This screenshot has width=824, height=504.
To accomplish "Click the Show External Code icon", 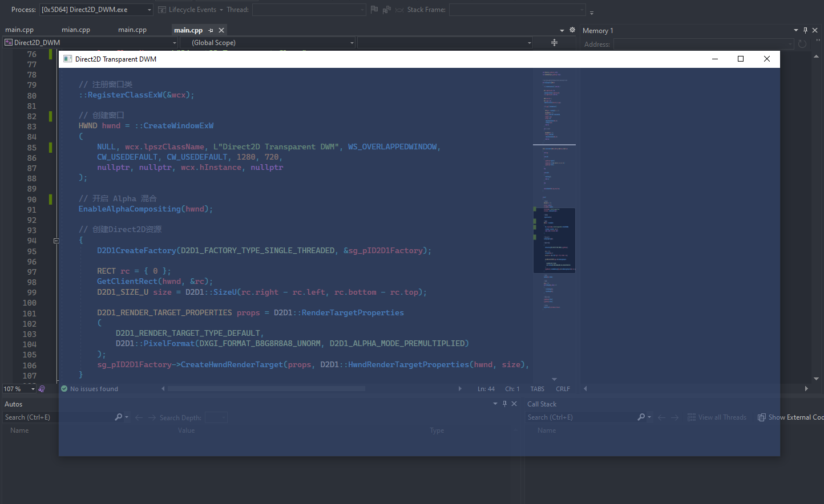I will click(761, 417).
